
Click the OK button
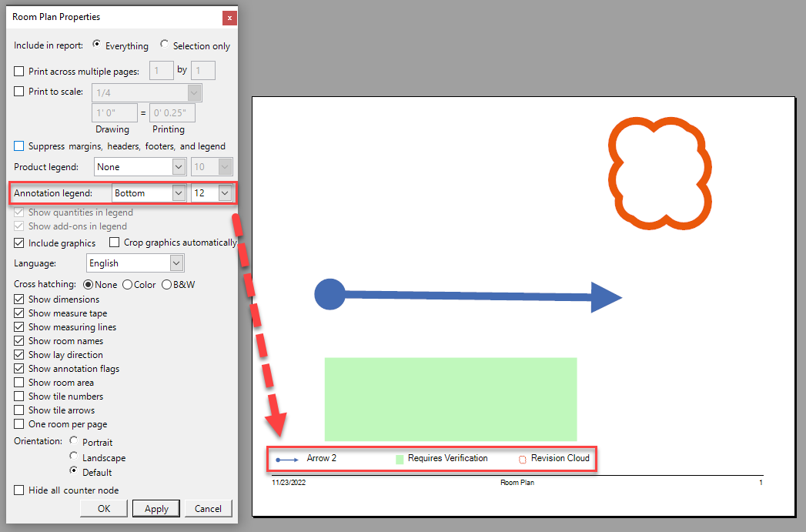[103, 508]
